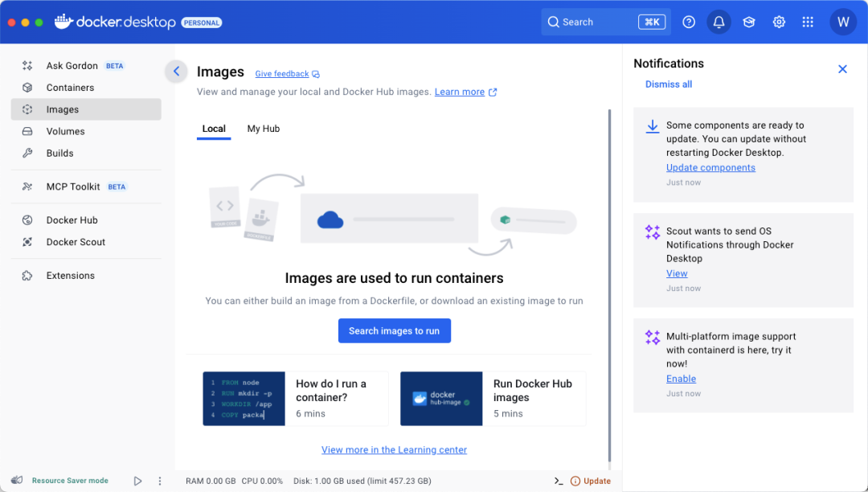
Task: Open the apps grid icon
Action: (808, 23)
